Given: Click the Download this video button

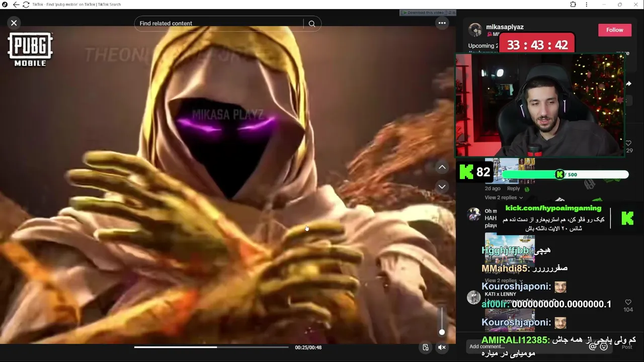Looking at the screenshot, I should (424, 13).
